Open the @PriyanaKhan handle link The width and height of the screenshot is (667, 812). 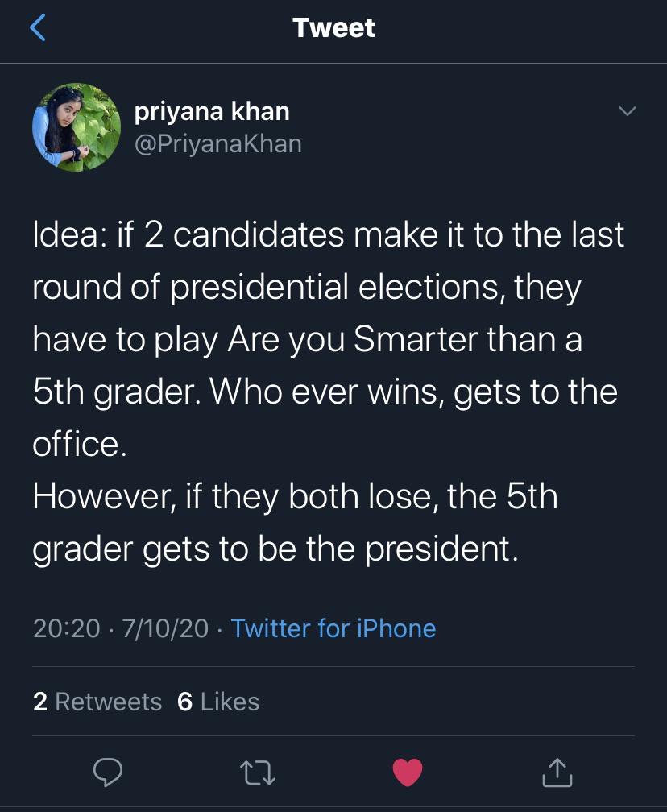[x=217, y=143]
